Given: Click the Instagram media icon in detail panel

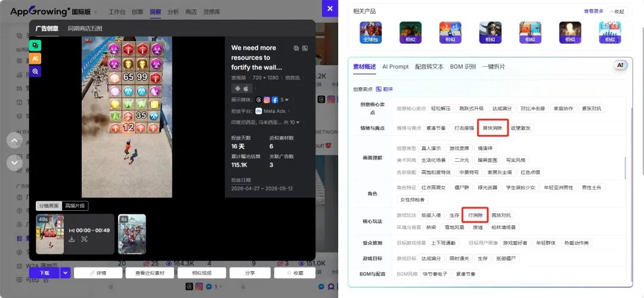Looking at the screenshot, I should (267, 100).
